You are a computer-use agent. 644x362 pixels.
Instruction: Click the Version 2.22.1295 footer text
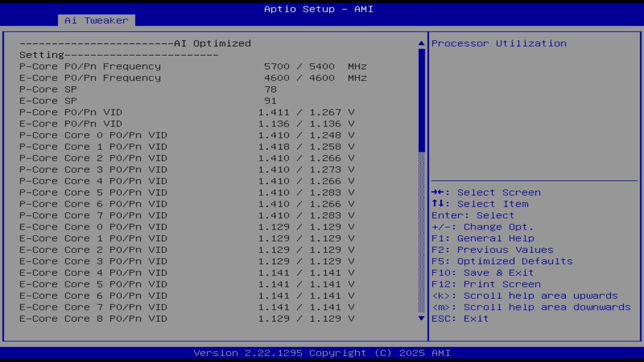(321, 352)
